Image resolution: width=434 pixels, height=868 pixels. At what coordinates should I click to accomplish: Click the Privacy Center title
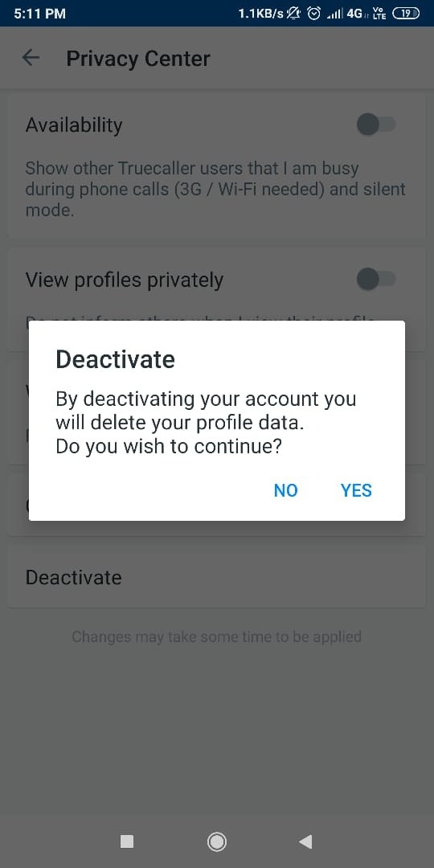138,58
